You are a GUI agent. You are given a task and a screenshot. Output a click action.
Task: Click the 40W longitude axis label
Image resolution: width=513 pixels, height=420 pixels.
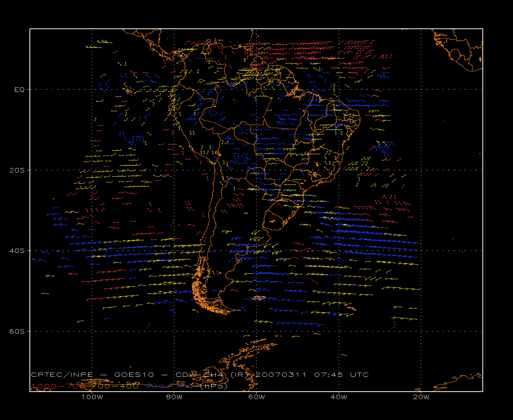pyautogui.click(x=339, y=397)
